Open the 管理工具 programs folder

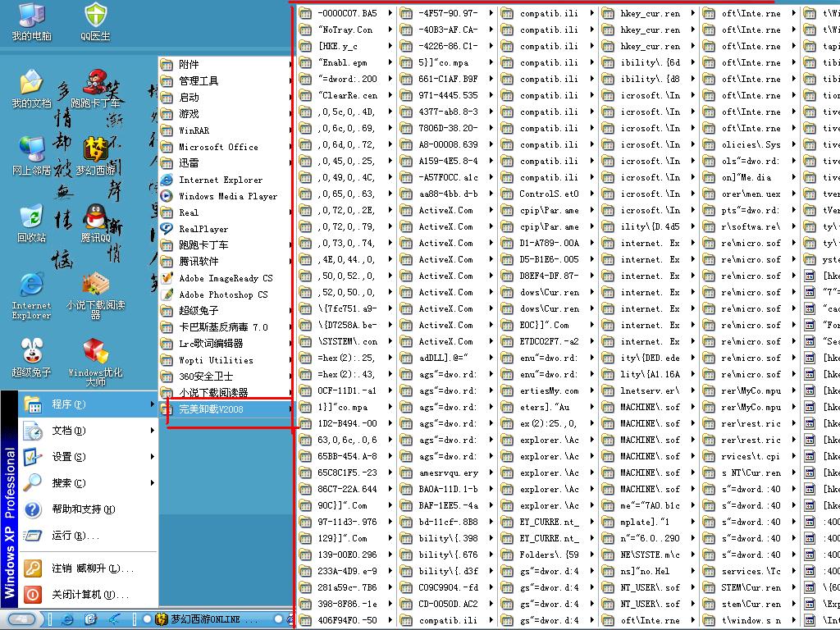point(226,81)
